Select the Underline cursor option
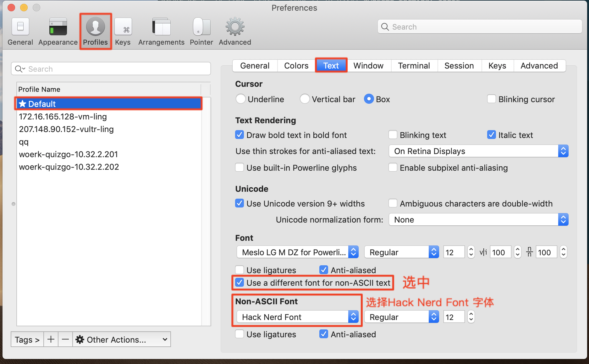 pos(240,99)
